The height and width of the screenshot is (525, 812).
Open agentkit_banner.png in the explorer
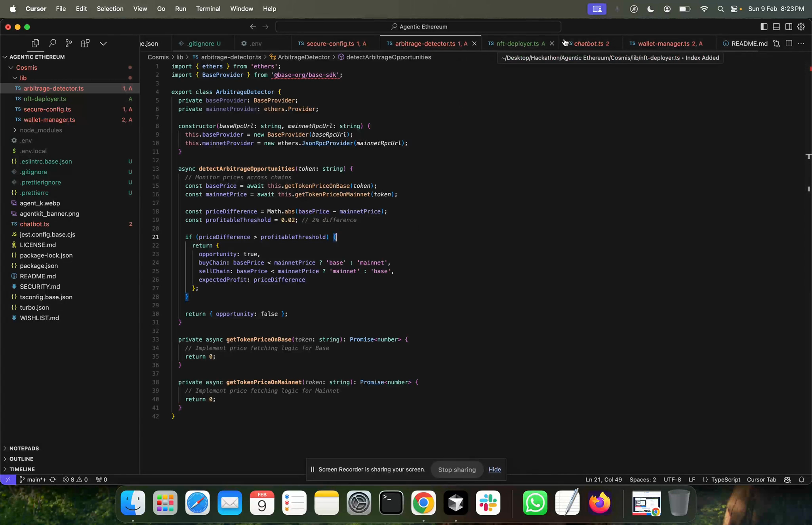coord(70,214)
